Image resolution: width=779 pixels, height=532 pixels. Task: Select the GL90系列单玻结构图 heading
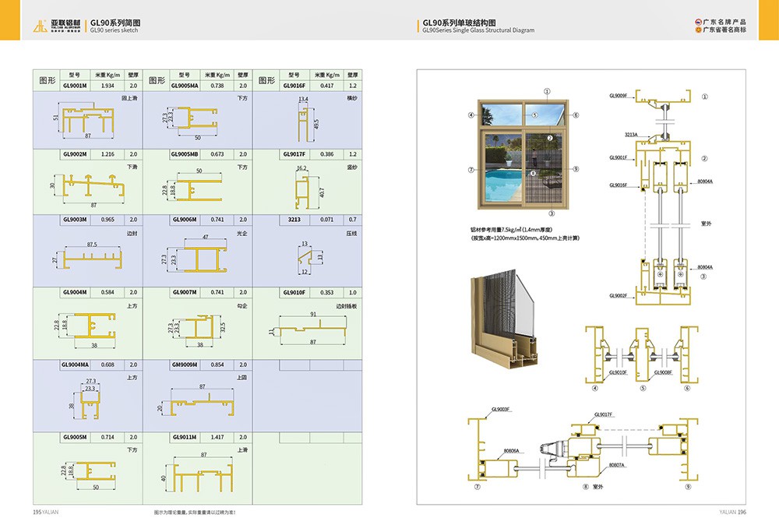click(x=459, y=23)
